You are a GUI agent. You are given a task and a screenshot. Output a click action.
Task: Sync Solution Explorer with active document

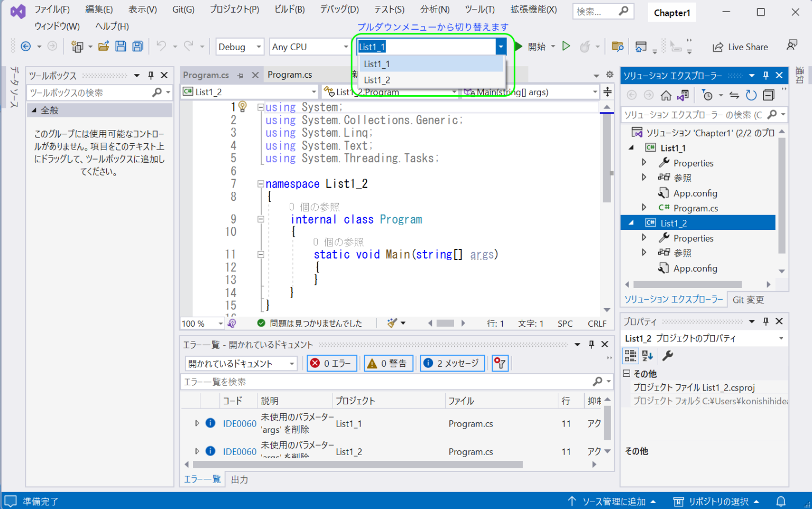click(x=734, y=95)
